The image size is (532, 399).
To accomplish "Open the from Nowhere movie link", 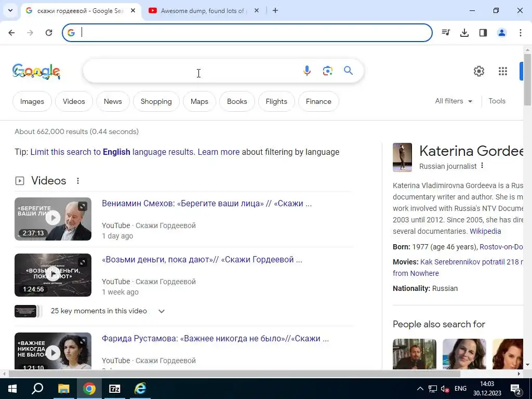I will coord(416,273).
